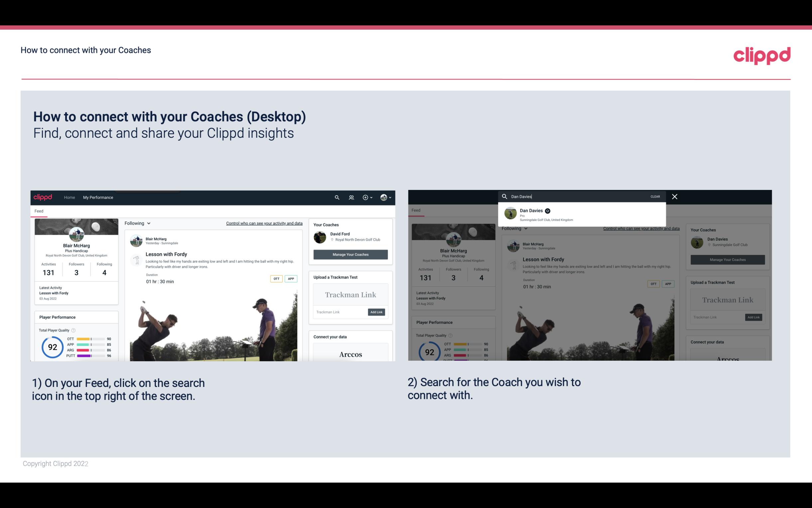This screenshot has width=812, height=508.
Task: Click Control who can see your activity link
Action: (264, 223)
